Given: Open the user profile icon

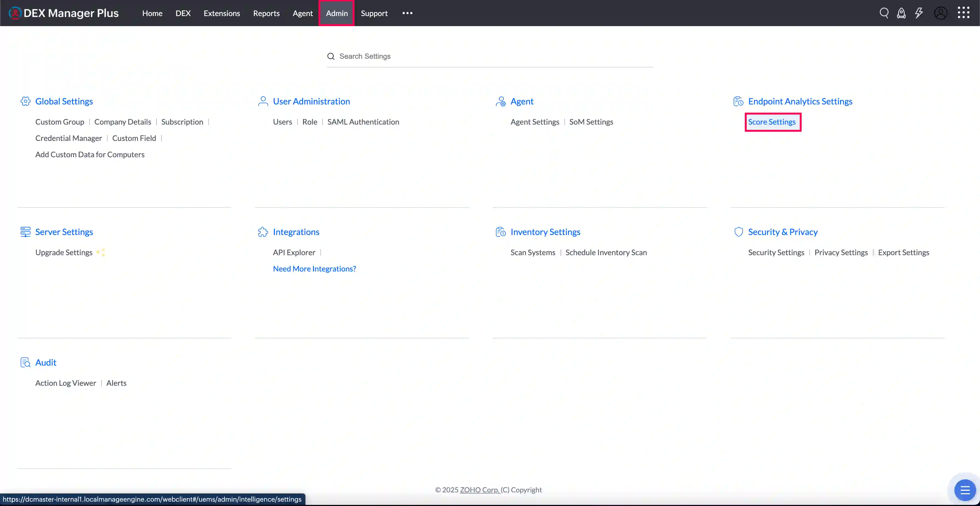Looking at the screenshot, I should tap(941, 13).
